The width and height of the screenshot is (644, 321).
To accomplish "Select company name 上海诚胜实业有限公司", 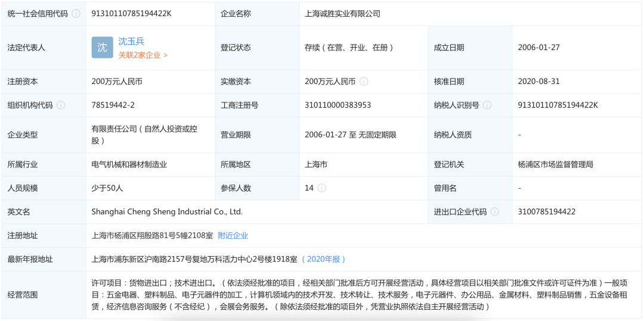I will point(342,14).
